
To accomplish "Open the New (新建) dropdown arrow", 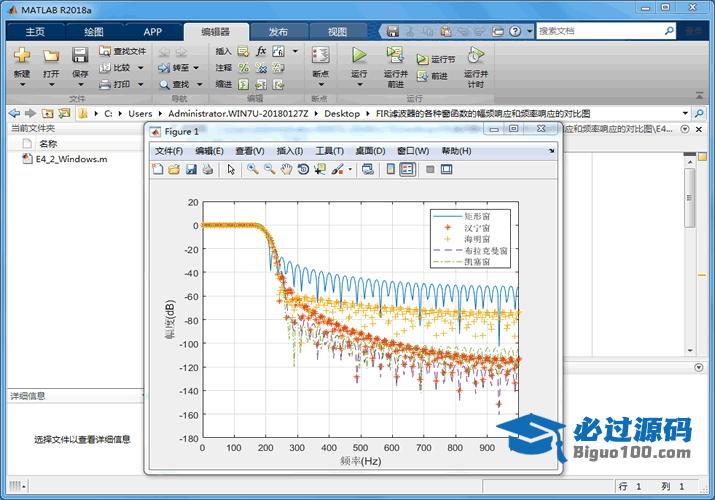I will [21, 85].
